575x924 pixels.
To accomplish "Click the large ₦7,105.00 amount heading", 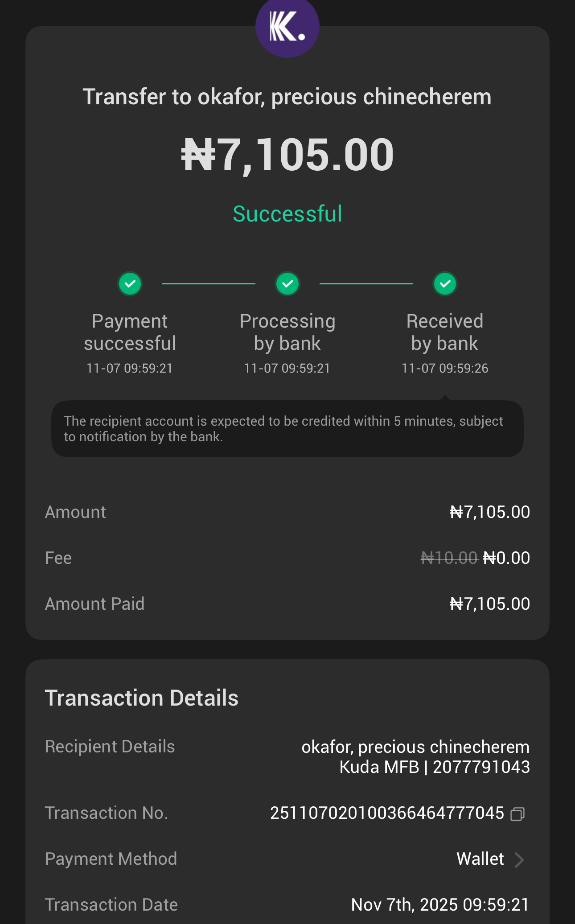I will coord(287,154).
